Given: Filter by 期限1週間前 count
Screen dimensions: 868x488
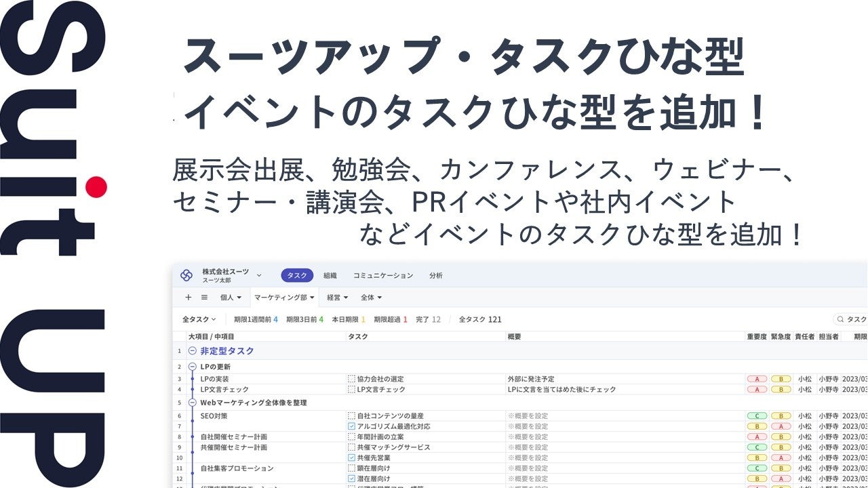Looking at the screenshot, I should coord(256,319).
